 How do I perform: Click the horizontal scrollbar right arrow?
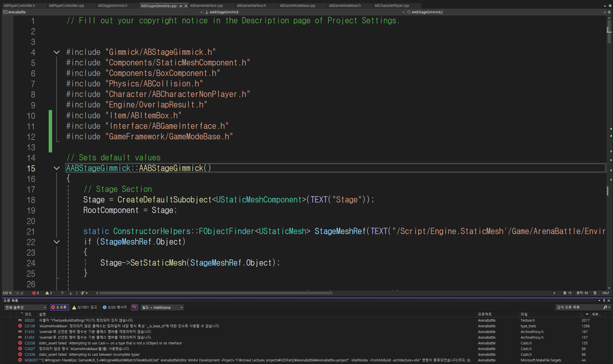554,293
